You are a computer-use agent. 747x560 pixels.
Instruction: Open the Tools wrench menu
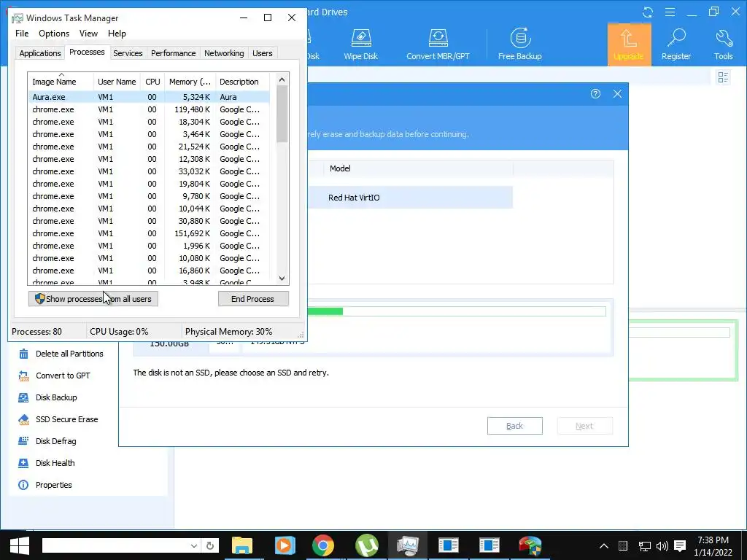point(723,44)
